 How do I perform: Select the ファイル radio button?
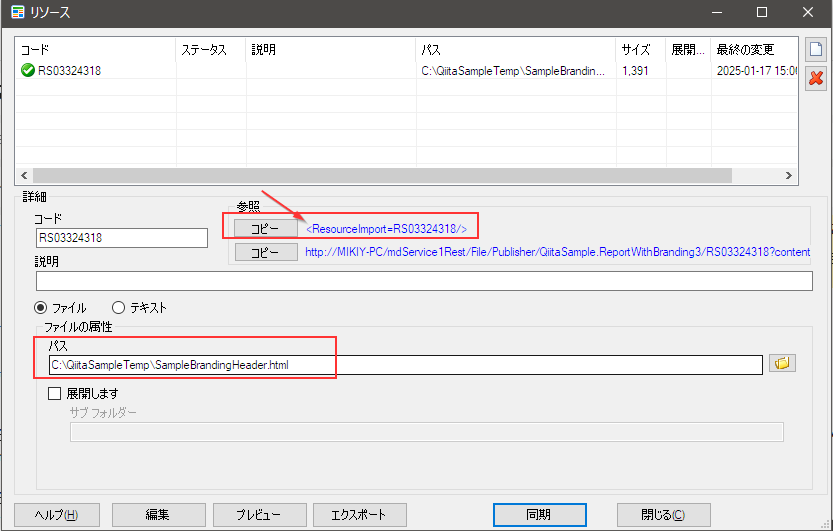(x=40, y=307)
